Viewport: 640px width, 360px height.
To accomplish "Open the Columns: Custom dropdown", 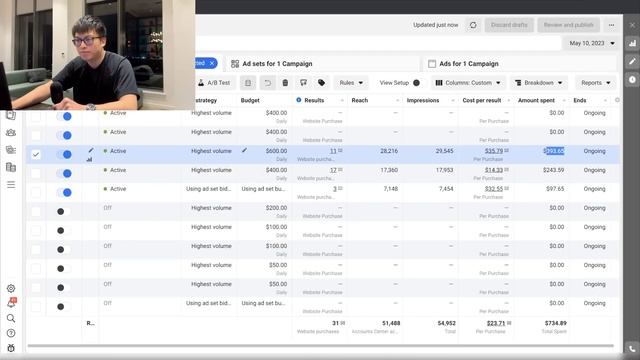I will (468, 83).
